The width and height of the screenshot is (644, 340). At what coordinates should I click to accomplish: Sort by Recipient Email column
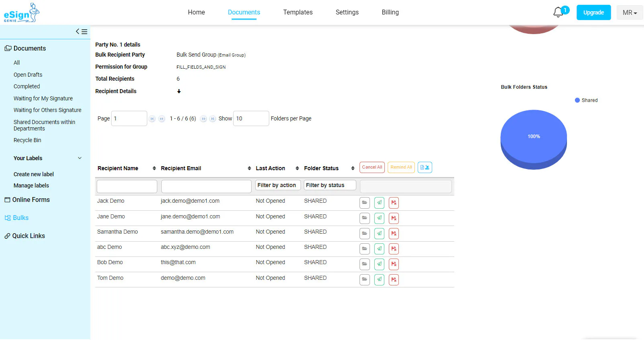pos(249,169)
